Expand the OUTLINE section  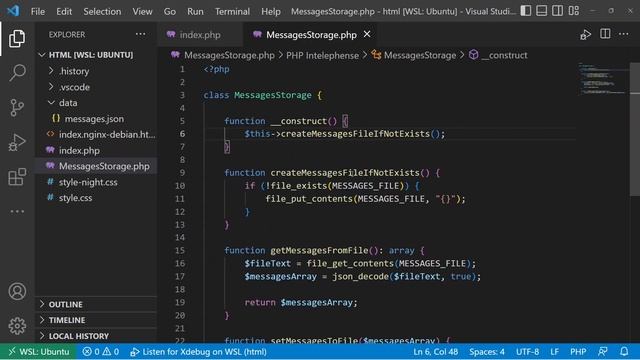coord(96,304)
